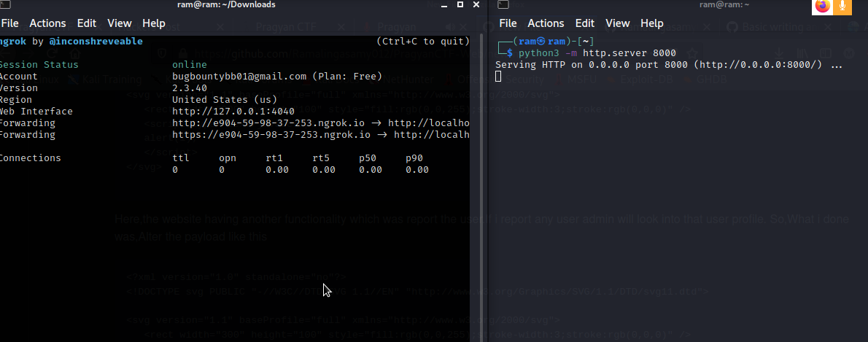Screen dimensions: 868x342
Task: Click the '@inconshreveable' author text
Action: 96,42
